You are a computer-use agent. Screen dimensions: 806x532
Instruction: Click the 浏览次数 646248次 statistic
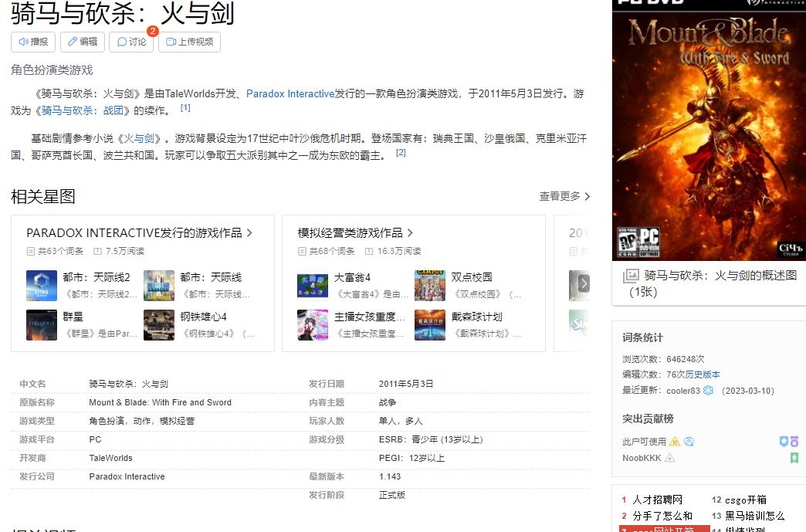663,359
